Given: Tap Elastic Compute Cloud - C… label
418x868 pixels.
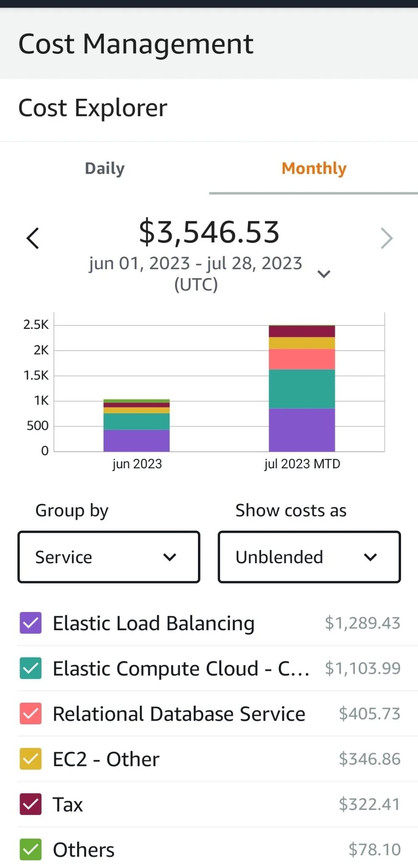Looking at the screenshot, I should click(x=181, y=669).
